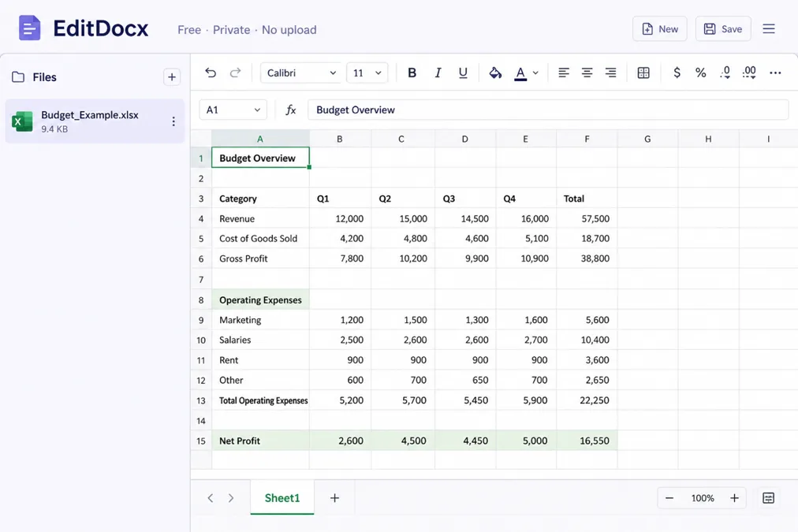Click the formula bar input
The width and height of the screenshot is (798, 532).
click(x=547, y=110)
